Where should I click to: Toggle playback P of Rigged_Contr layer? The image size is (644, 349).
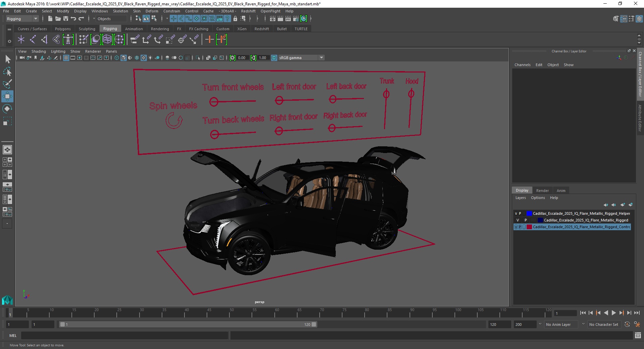coord(520,227)
